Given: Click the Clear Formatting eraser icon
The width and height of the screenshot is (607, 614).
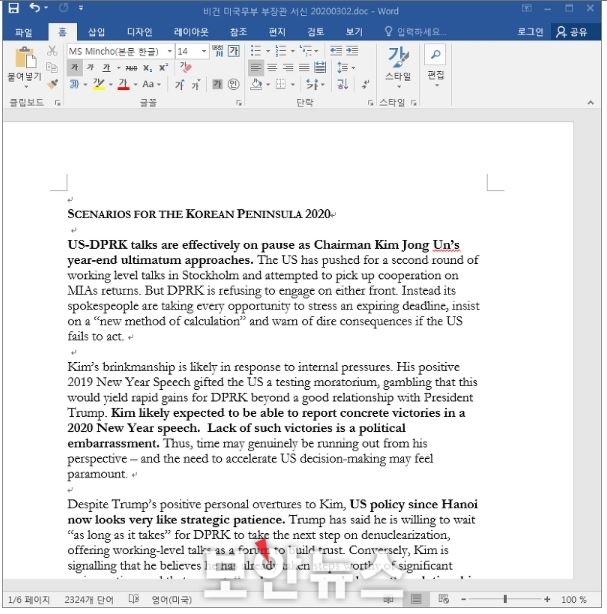Looking at the screenshot, I should click(x=186, y=67).
